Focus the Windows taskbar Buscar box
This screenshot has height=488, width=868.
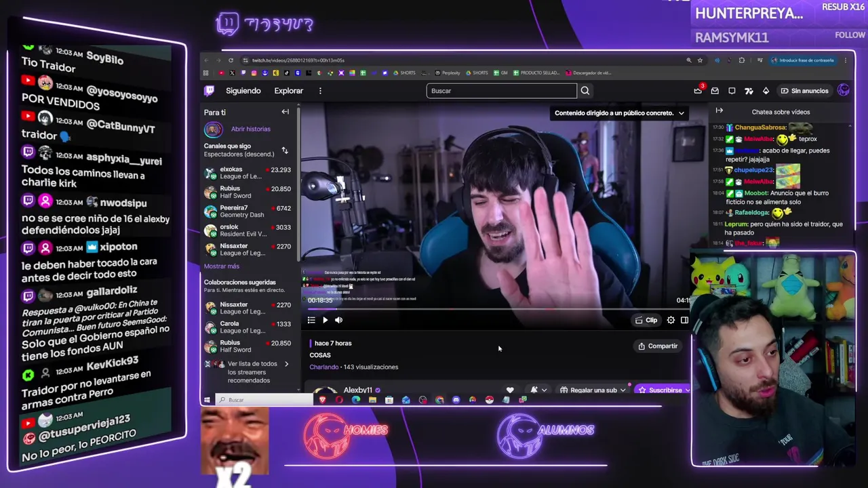tap(264, 400)
